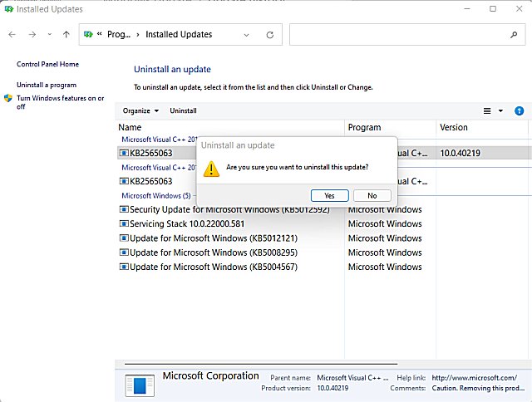Screen dimensions: 532x402
Task: Change view using the view icon
Action: [x=487, y=110]
